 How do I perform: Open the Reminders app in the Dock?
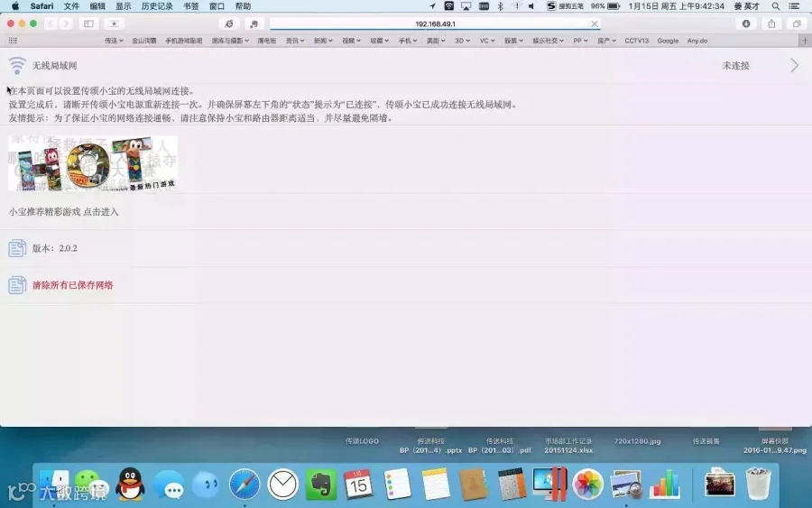tap(397, 485)
